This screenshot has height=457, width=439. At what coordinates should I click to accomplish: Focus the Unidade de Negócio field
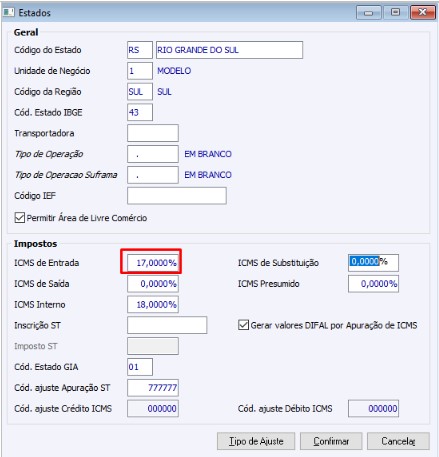point(140,71)
